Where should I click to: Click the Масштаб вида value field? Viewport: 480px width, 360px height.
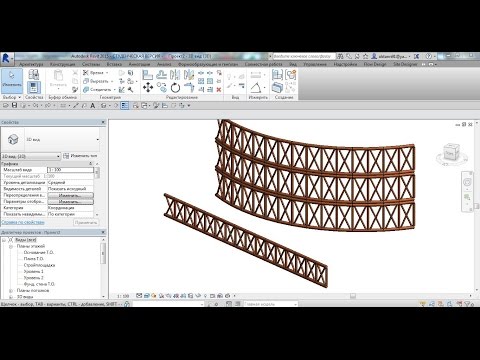70,170
